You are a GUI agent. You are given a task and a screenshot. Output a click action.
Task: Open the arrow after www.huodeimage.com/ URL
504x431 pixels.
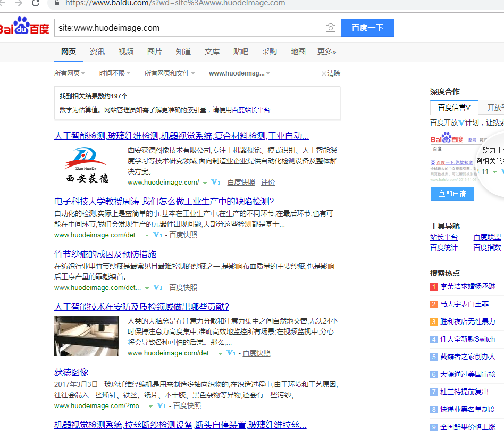(x=205, y=183)
